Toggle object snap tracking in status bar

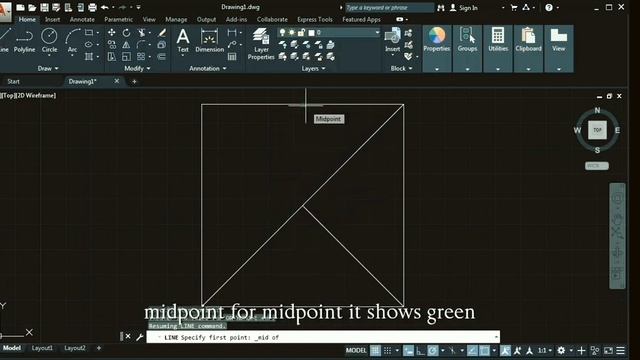tap(472, 350)
